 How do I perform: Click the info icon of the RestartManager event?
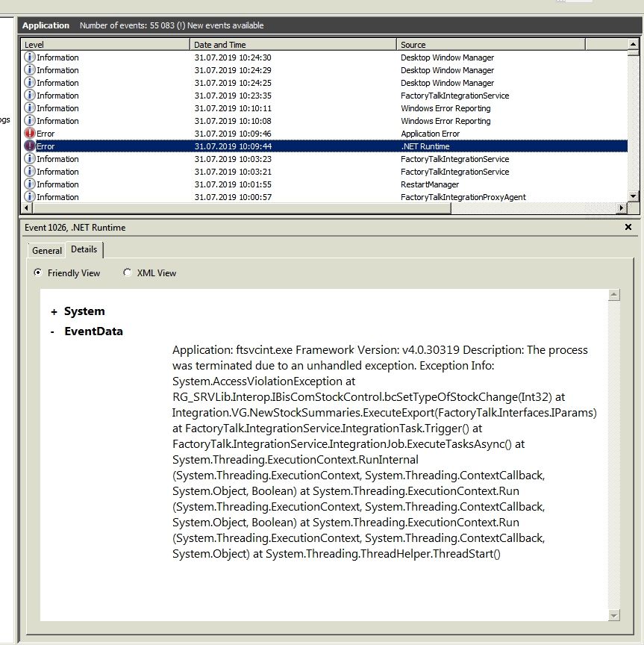30,184
